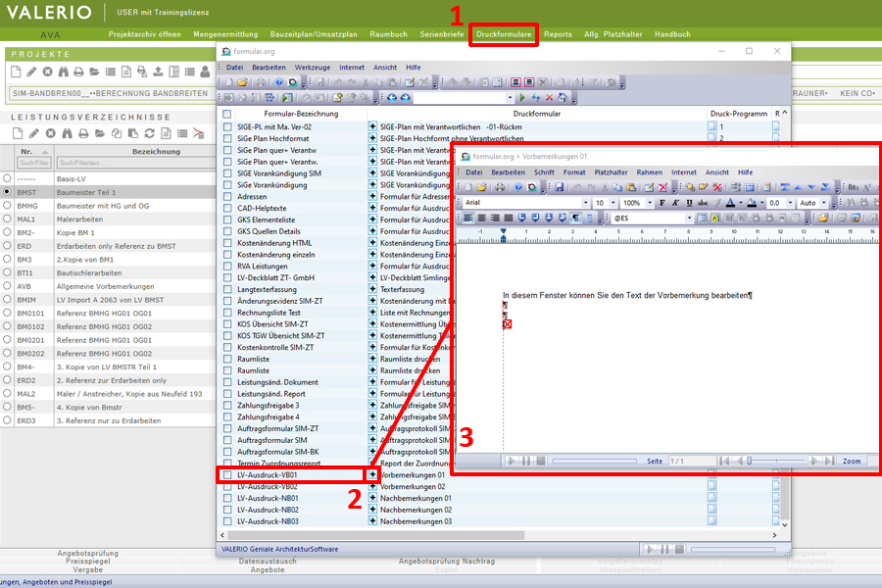
Task: Click Projektarchiv öffnen in the top bar
Action: pyautogui.click(x=145, y=34)
